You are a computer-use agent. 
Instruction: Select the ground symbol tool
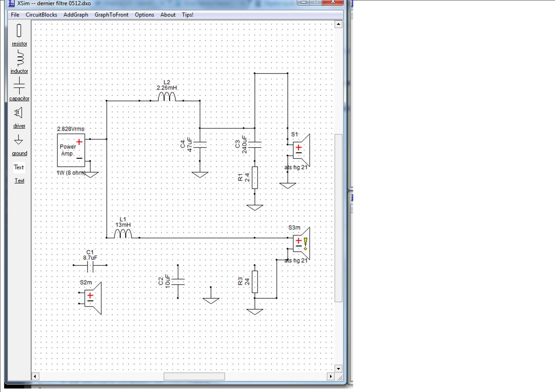[x=19, y=145]
